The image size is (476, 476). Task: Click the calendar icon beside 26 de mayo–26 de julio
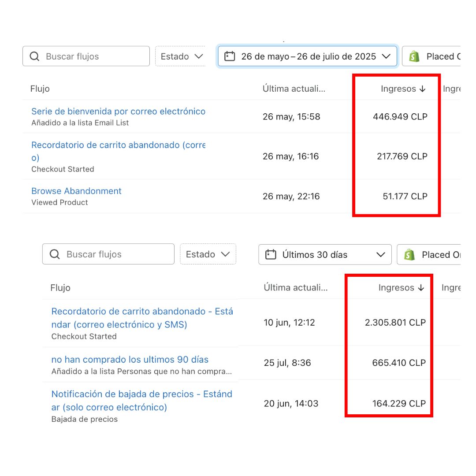pos(229,56)
